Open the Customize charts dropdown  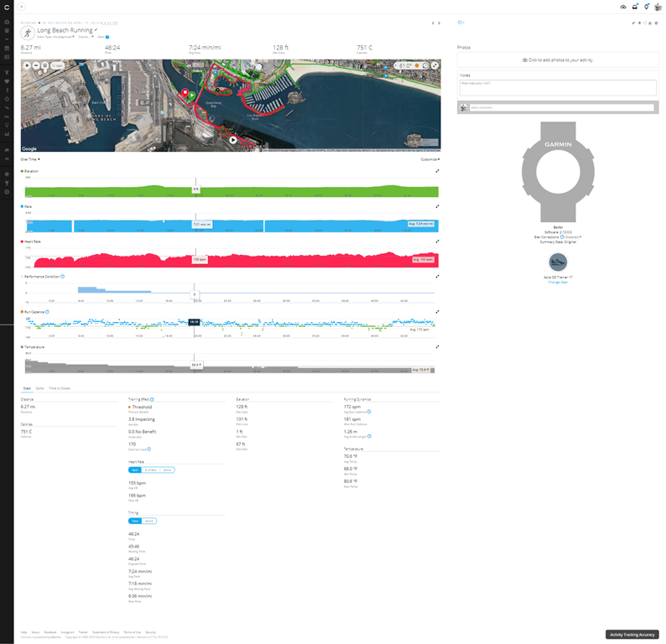point(429,159)
